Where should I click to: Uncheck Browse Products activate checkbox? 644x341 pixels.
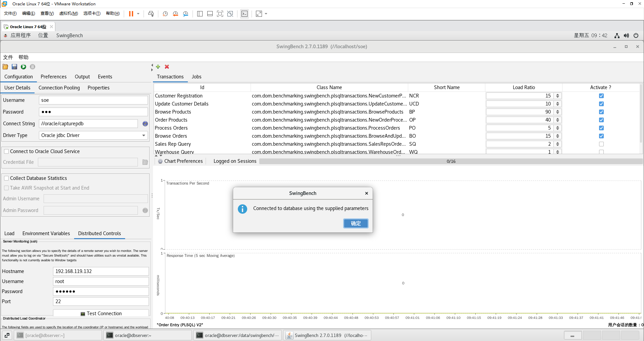tap(601, 112)
